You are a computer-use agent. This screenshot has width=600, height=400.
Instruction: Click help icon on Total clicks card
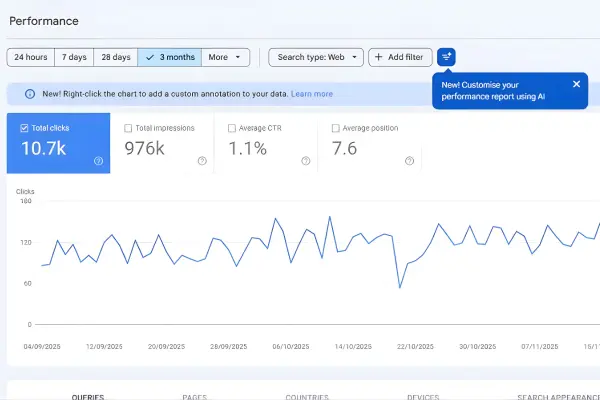point(98,161)
